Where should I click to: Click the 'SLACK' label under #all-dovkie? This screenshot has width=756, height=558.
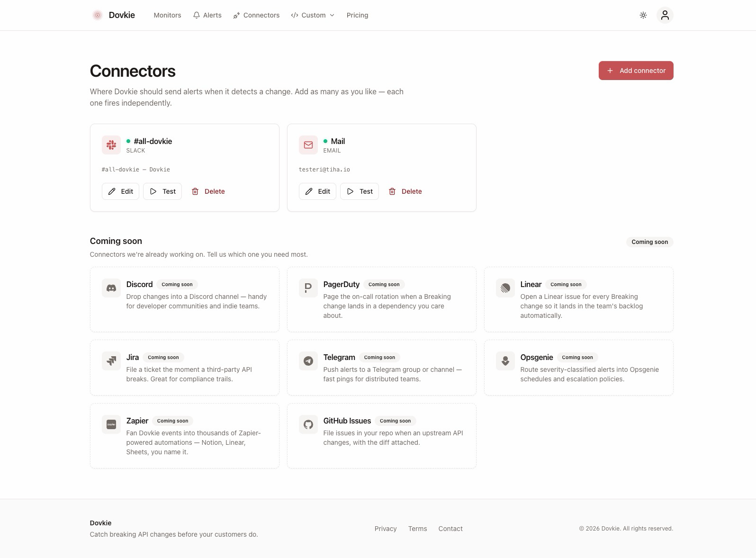pyautogui.click(x=135, y=151)
